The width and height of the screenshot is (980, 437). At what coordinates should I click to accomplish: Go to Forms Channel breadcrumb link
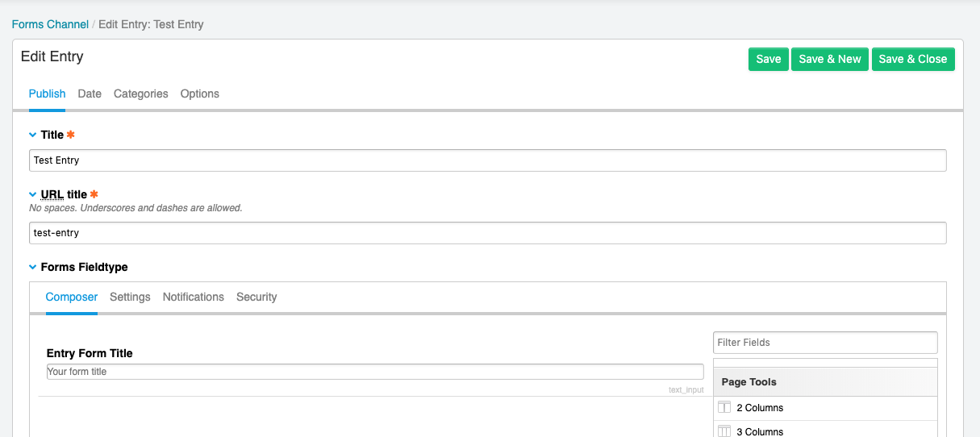pos(50,24)
